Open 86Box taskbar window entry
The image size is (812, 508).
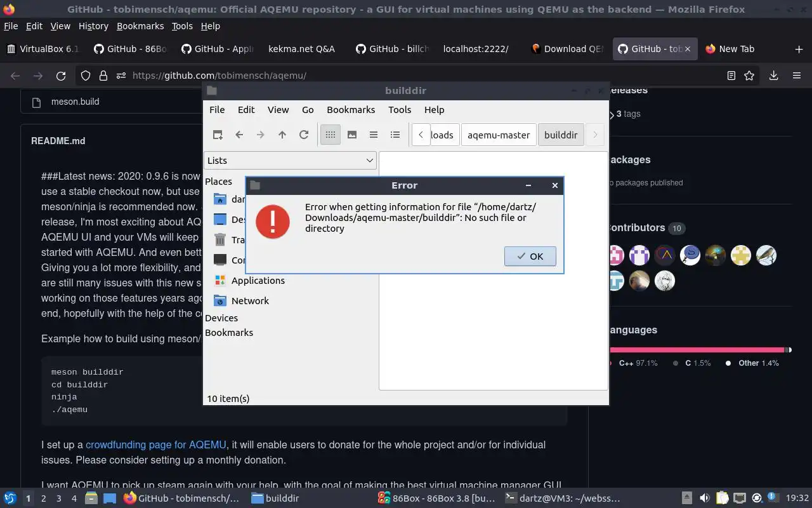click(436, 498)
